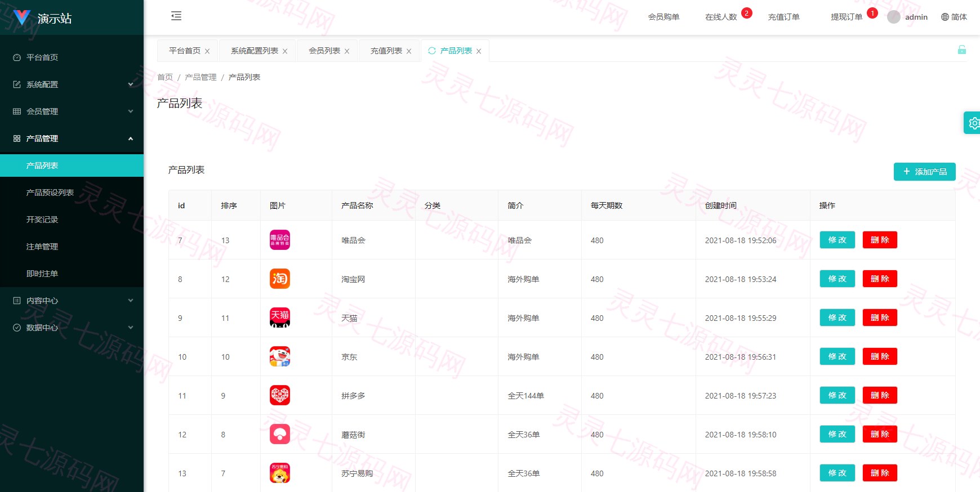Open 开奖记录 in the sidebar
This screenshot has height=492, width=980.
click(72, 220)
